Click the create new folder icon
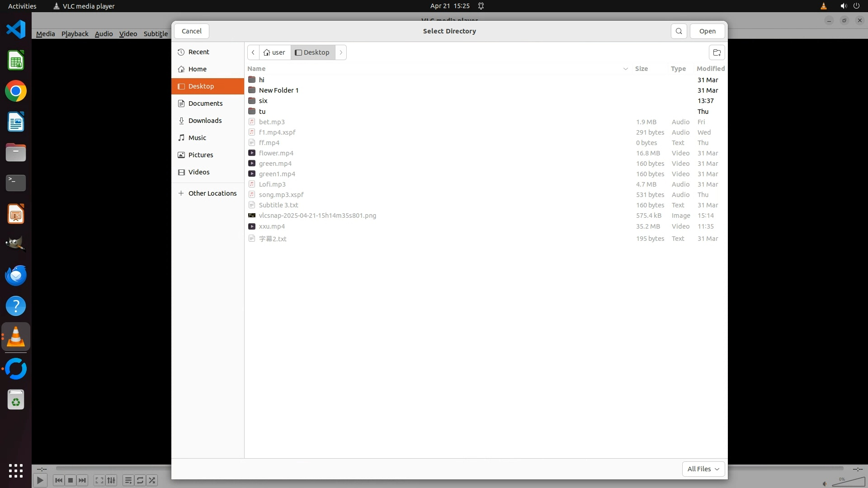 point(717,52)
